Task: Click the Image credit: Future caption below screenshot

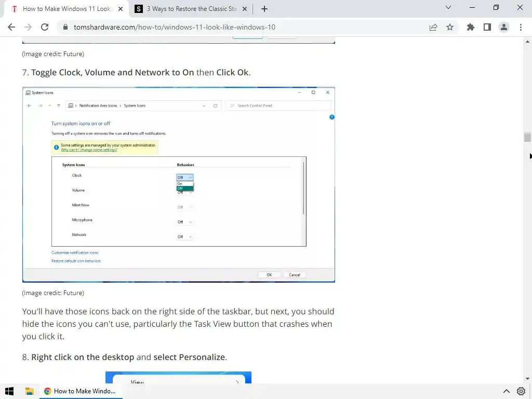Action: [x=53, y=293]
